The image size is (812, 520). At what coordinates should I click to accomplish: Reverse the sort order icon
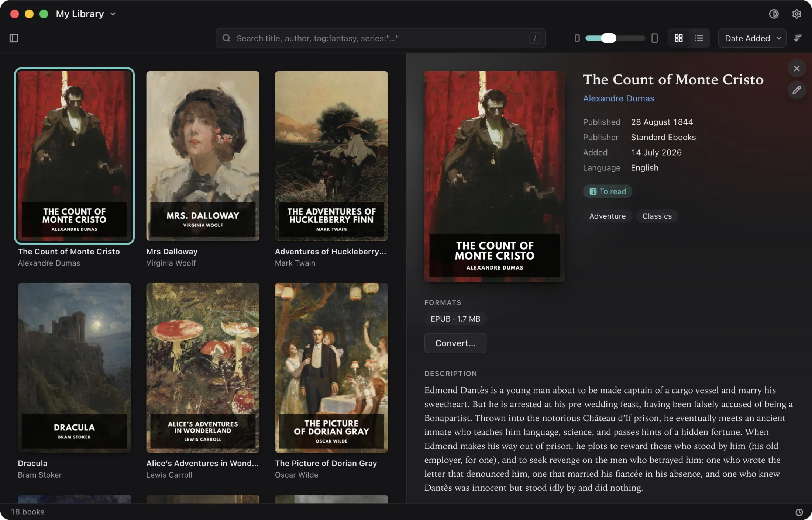[798, 38]
